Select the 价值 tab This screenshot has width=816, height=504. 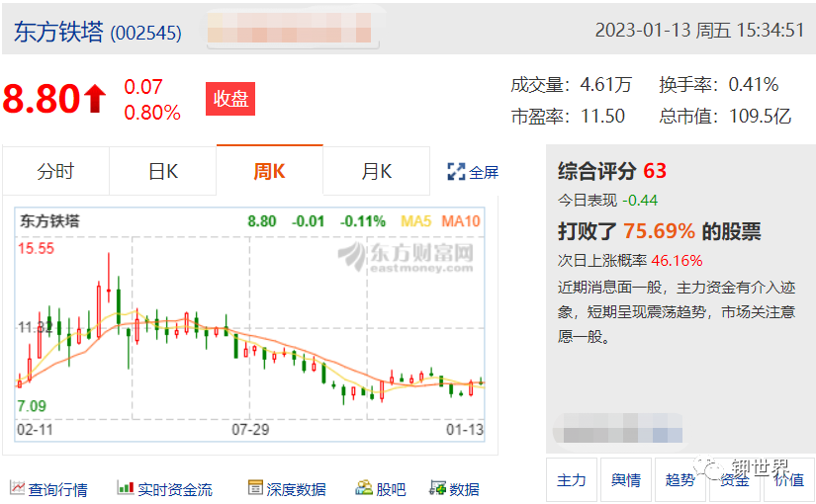pyautogui.click(x=788, y=480)
